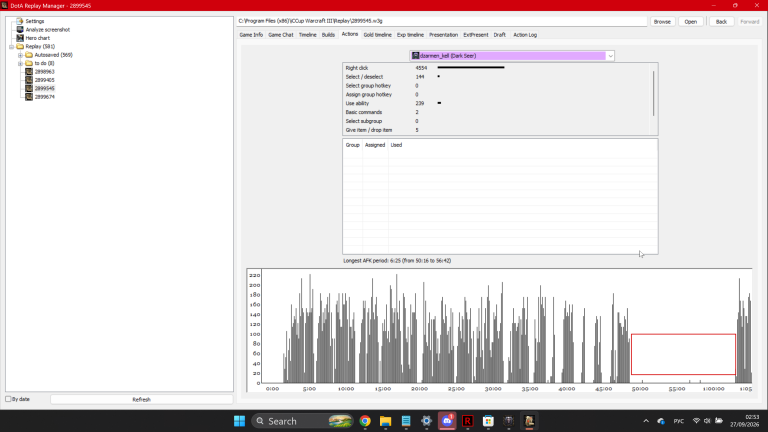Image resolution: width=768 pixels, height=432 pixels.
Task: Click the Back button
Action: tap(721, 22)
